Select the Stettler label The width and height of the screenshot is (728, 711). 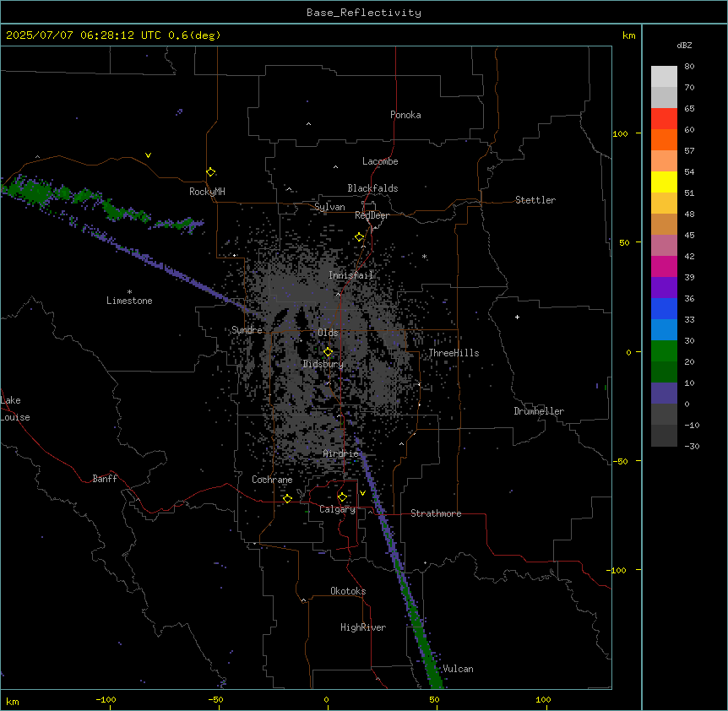click(x=535, y=200)
